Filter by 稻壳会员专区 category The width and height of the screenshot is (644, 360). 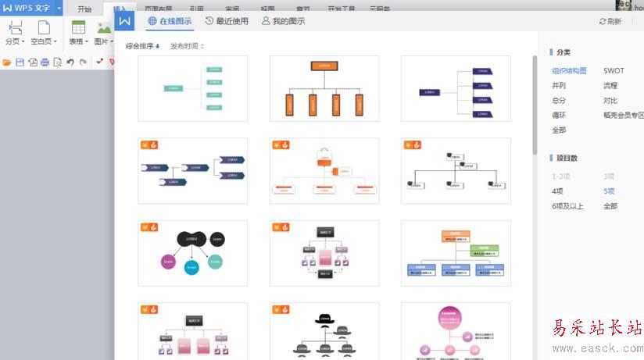tap(624, 116)
